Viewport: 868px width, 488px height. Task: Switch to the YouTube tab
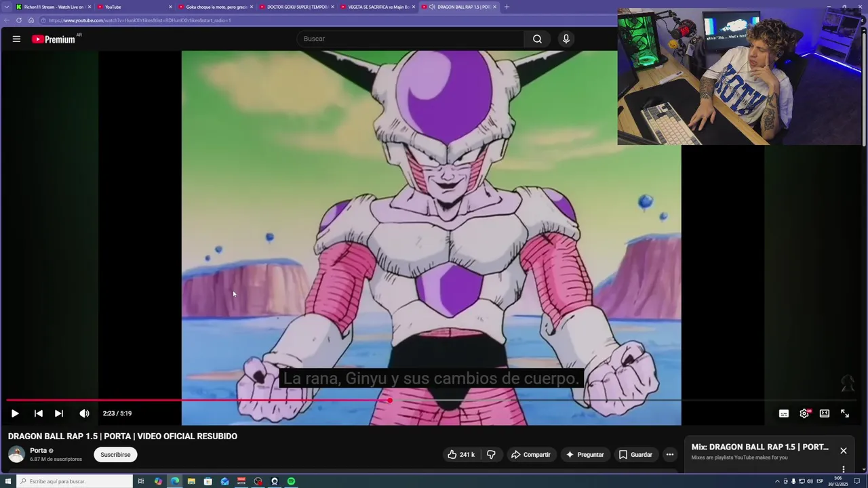(133, 7)
